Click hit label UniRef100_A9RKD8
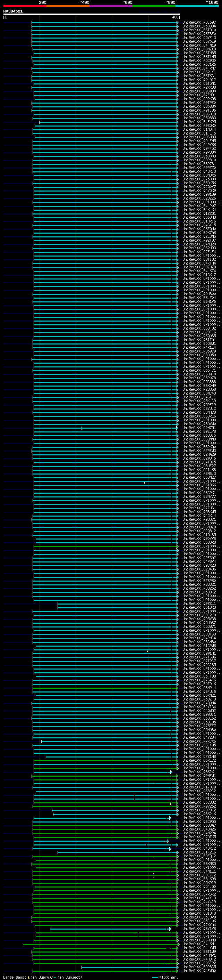Screen dimensions: 222x980 click(x=199, y=99)
